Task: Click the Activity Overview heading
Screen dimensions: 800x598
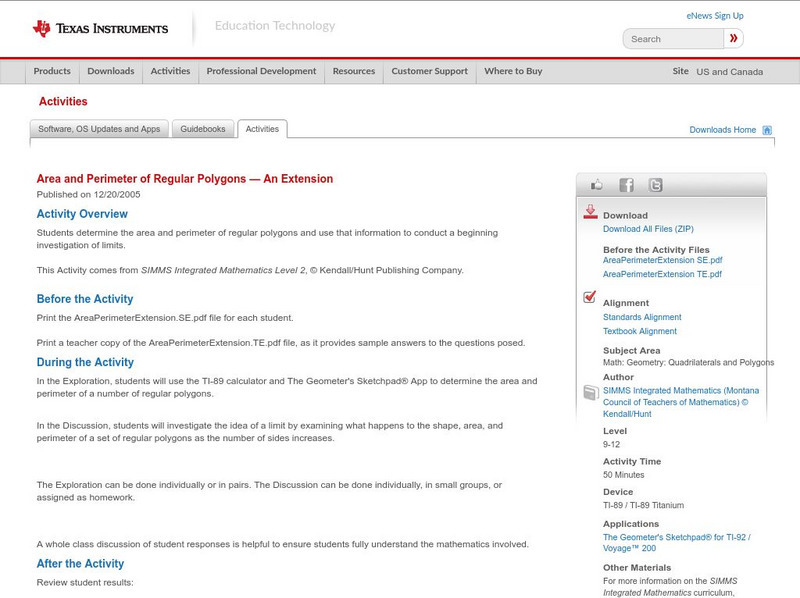Action: [x=82, y=214]
